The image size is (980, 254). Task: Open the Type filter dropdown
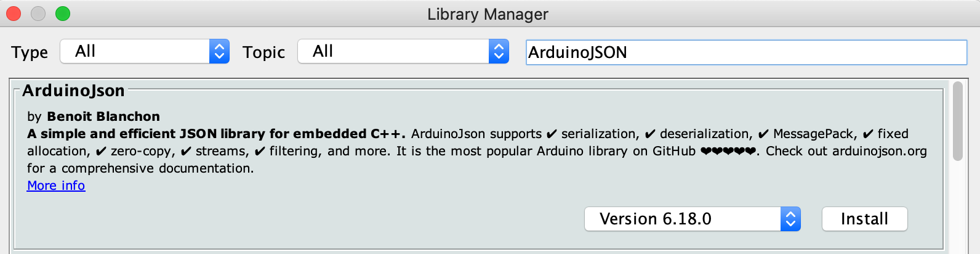pos(145,51)
